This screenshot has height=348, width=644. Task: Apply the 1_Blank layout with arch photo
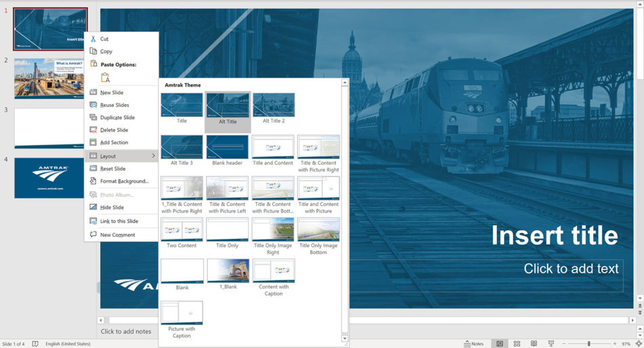228,271
